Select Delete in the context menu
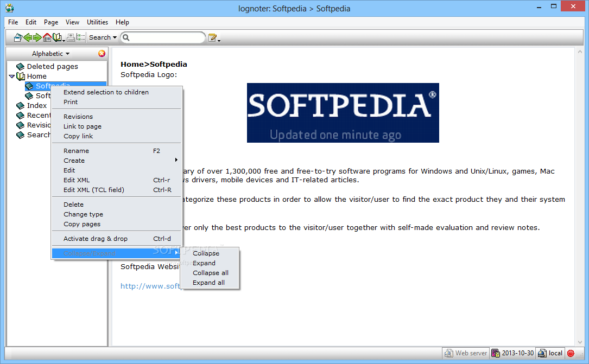589x364 pixels. click(x=117, y=204)
